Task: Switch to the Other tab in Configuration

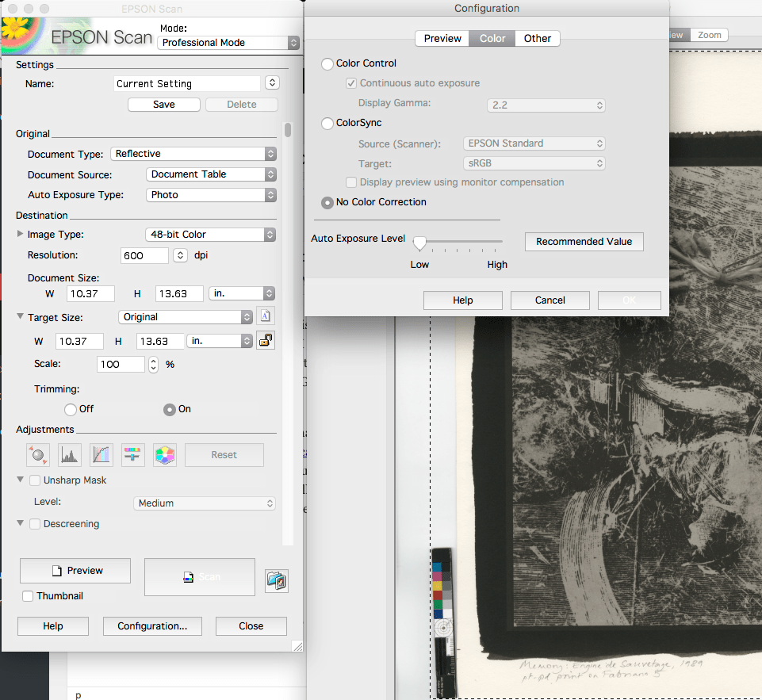Action: point(538,38)
